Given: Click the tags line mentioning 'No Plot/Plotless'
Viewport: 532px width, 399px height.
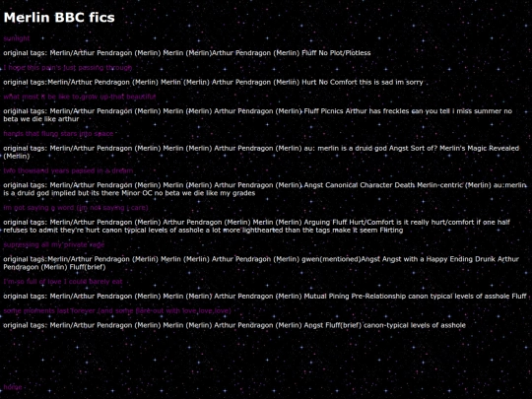Looking at the screenshot, I should tap(187, 53).
